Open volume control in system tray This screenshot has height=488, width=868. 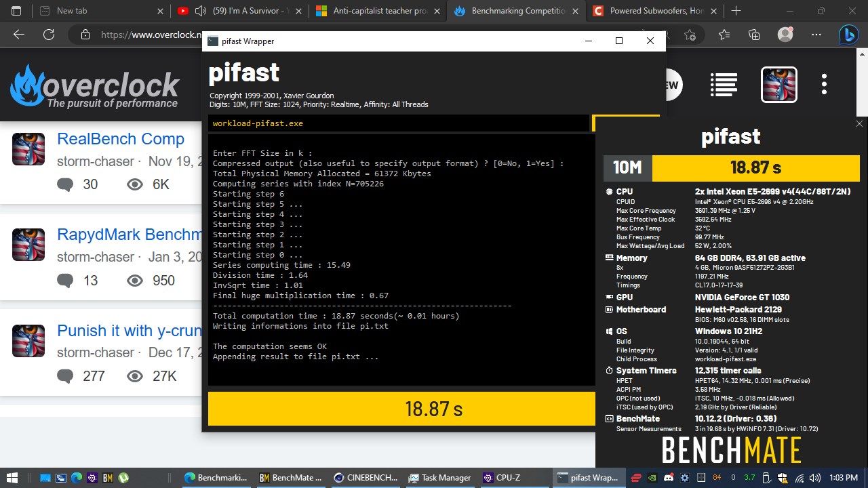(x=816, y=478)
